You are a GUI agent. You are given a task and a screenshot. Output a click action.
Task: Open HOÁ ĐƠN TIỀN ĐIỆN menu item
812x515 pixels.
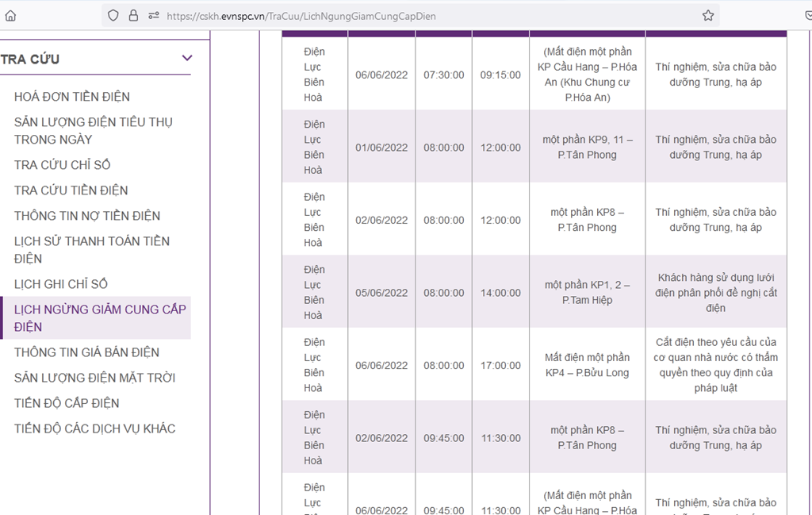click(72, 96)
